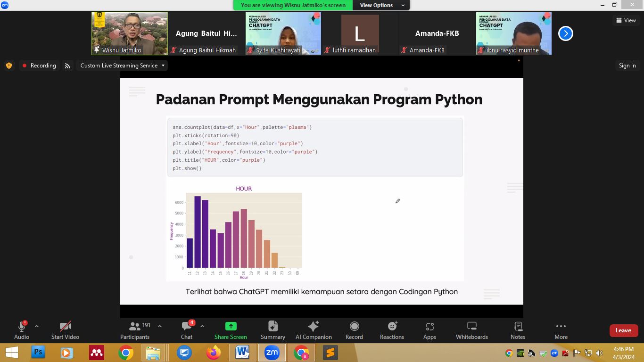This screenshot has width=644, height=362.
Task: Open the Chat panel
Action: (187, 330)
